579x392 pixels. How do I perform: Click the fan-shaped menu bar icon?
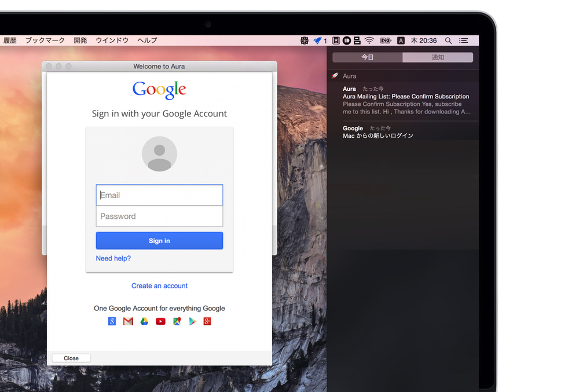pyautogui.click(x=305, y=41)
